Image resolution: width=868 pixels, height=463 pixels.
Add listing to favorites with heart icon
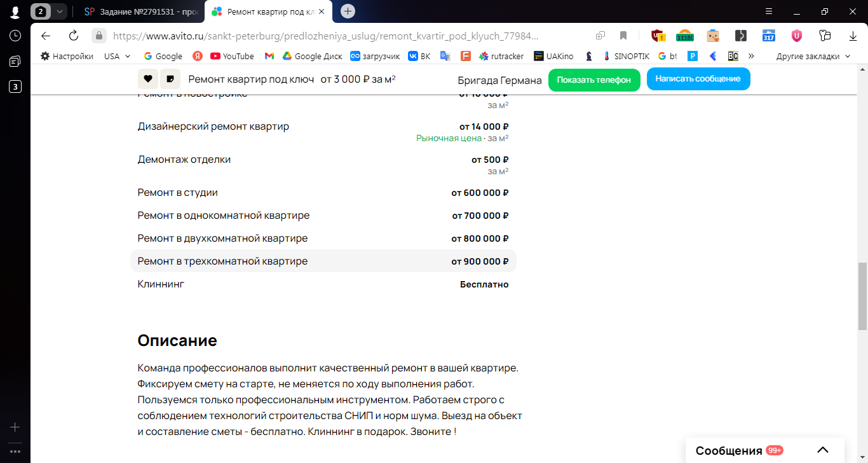coord(147,79)
